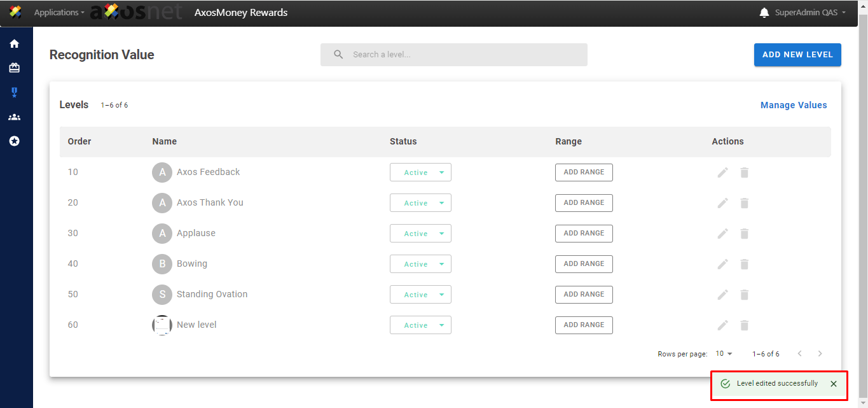Open the gift card icon in the sidebar
This screenshot has width=868, height=408.
(14, 68)
